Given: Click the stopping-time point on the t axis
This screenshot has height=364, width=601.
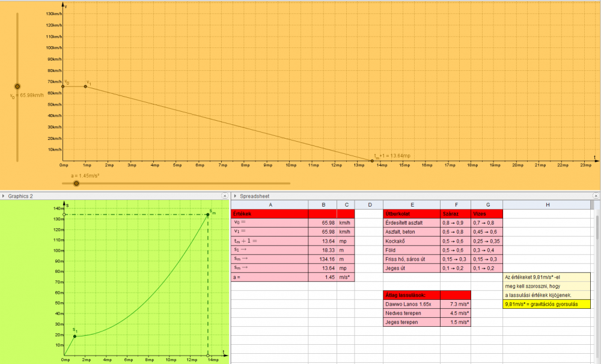Looking at the screenshot, I should [372, 161].
